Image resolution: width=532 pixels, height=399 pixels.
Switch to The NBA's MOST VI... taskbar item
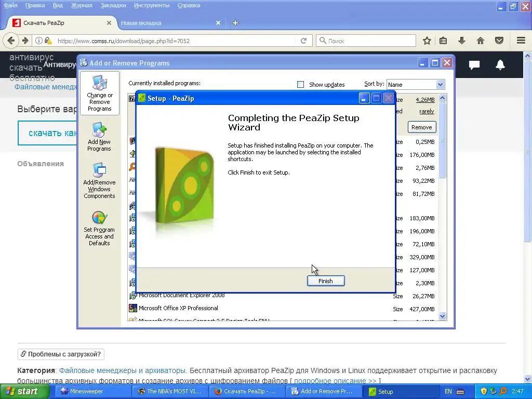pos(169,392)
